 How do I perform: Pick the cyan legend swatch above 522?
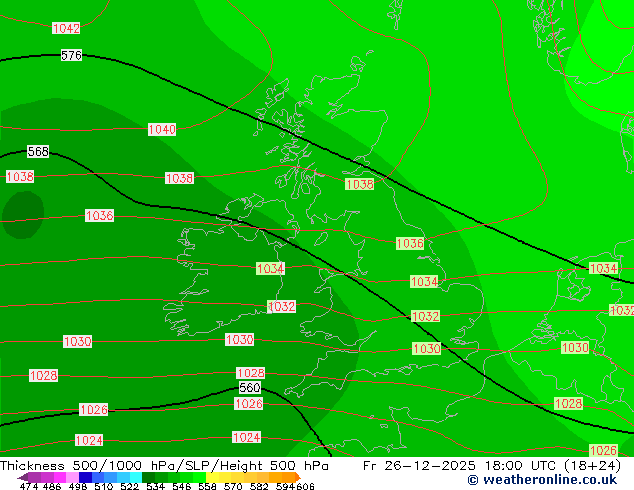(136, 477)
